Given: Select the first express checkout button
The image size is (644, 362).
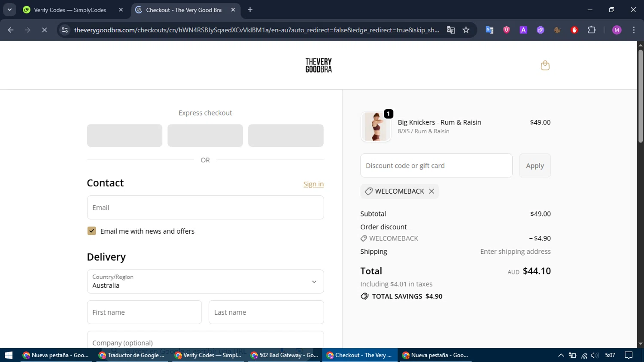Looking at the screenshot, I should [125, 135].
